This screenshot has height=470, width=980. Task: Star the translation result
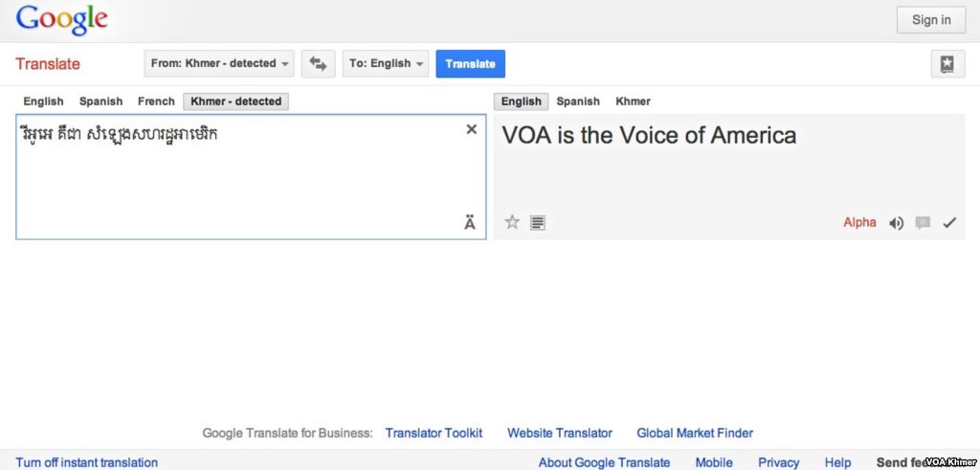coord(512,222)
